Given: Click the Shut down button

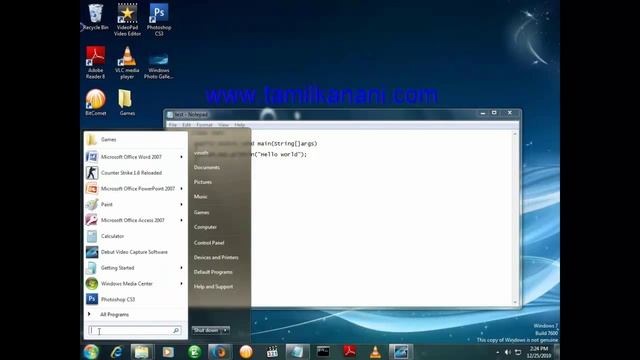Looking at the screenshot, I should [x=206, y=330].
